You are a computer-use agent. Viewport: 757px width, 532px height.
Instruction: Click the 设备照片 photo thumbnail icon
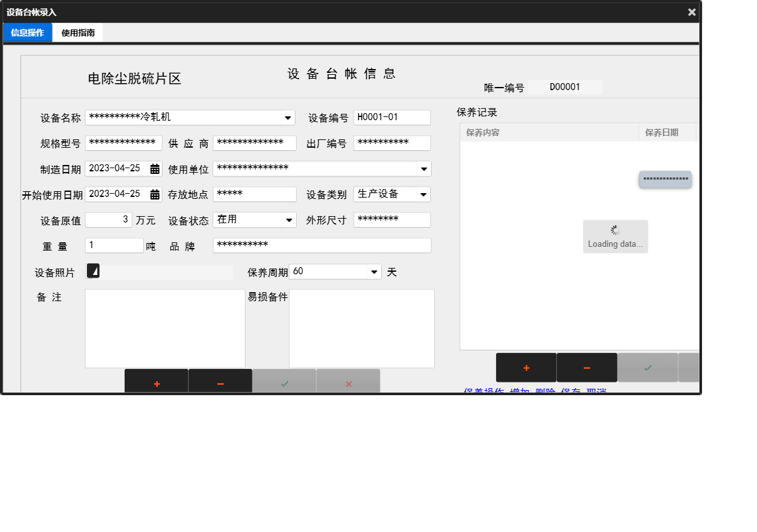click(x=93, y=271)
